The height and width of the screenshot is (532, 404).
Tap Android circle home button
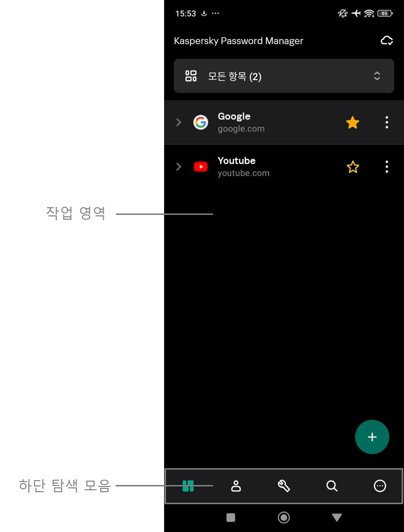point(284,518)
